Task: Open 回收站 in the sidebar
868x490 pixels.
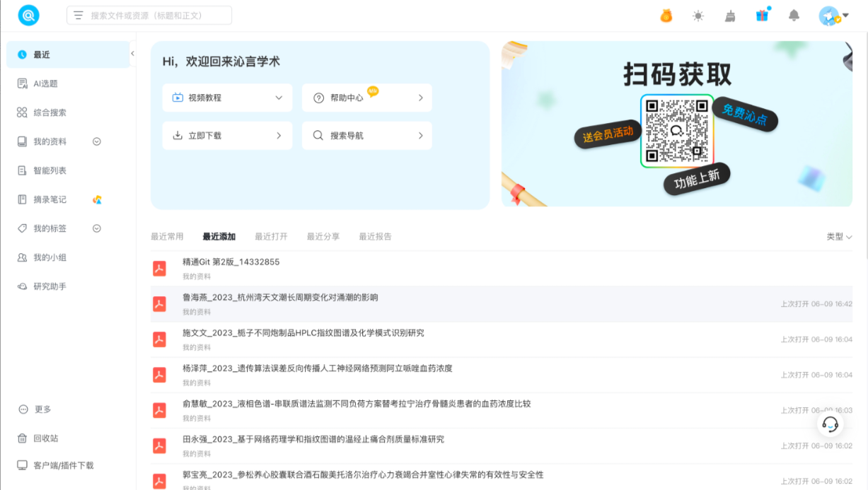Action: click(46, 438)
